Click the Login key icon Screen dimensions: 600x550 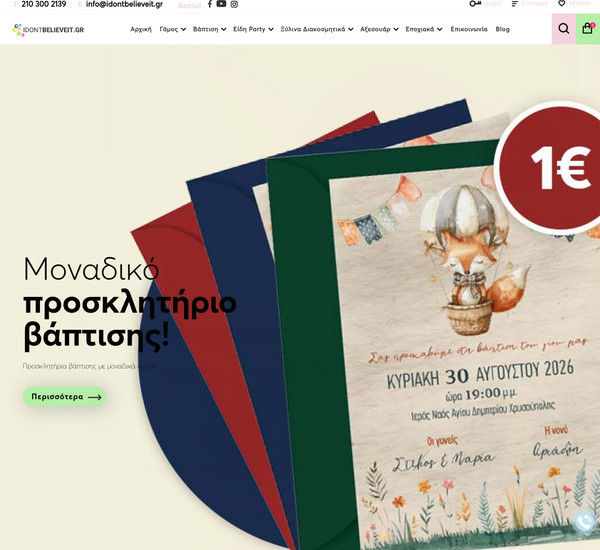pos(475,4)
